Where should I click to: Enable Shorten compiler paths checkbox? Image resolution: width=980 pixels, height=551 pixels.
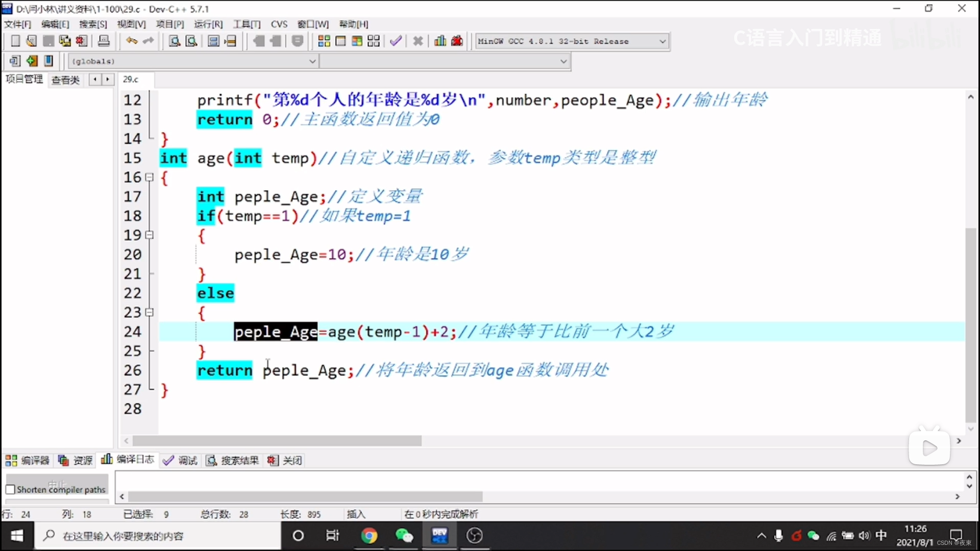[10, 489]
